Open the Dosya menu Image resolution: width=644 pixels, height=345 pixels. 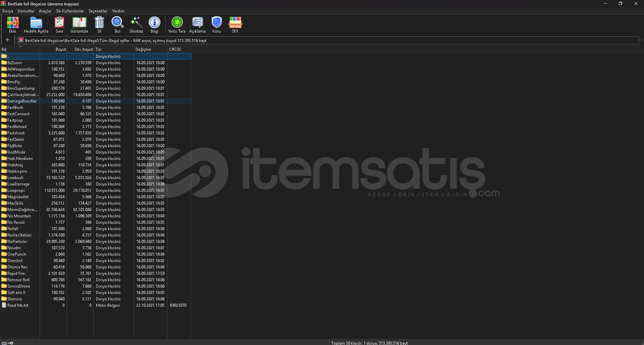8,11
